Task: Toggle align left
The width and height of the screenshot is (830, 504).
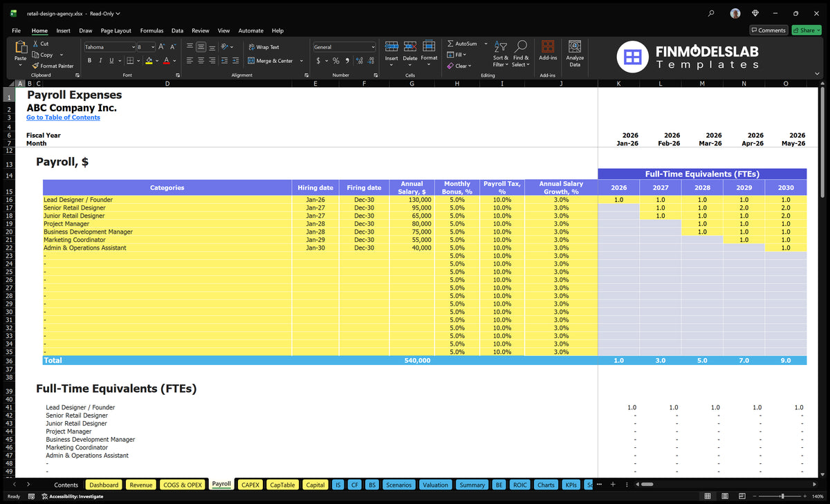Action: point(190,61)
